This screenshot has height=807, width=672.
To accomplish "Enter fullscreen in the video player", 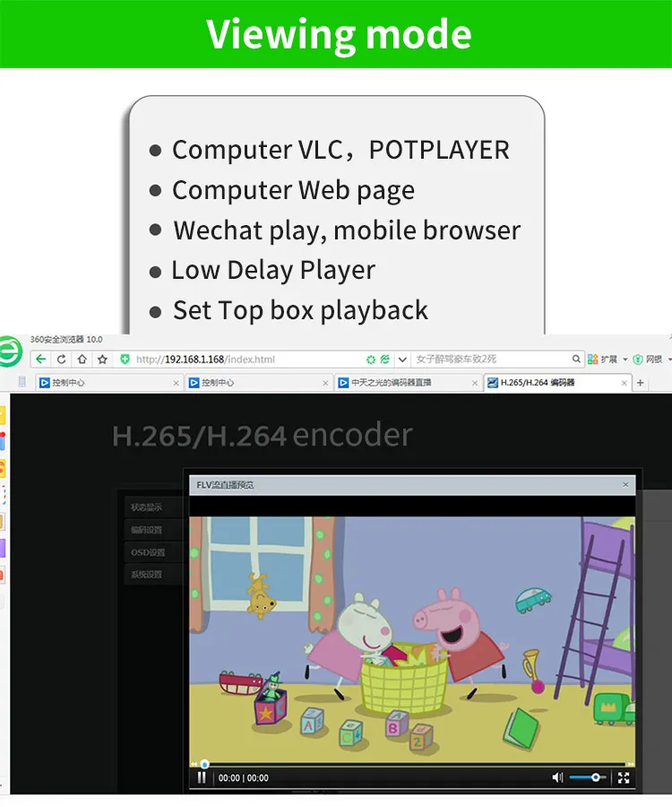I will point(624,777).
